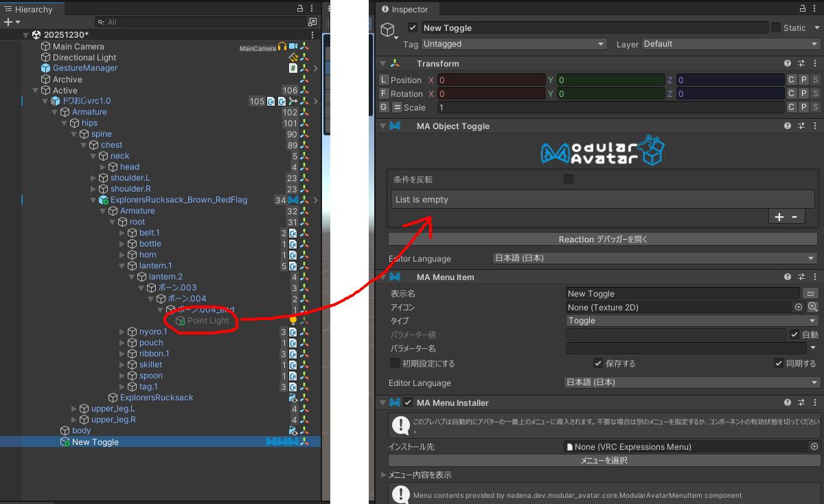Click the plus icon to add list entry
The height and width of the screenshot is (504, 824).
point(779,217)
